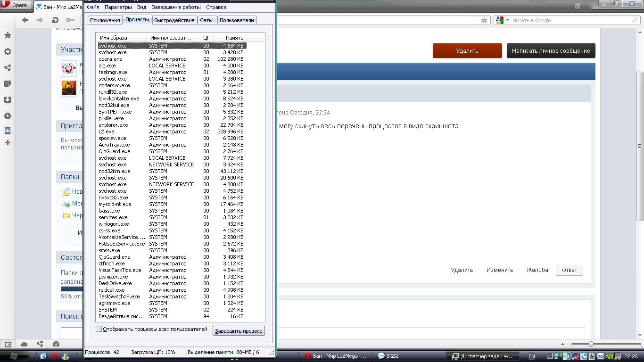The image size is (644, 362).
Task: Go forward in the Opera browser
Action: pyautogui.click(x=40, y=20)
